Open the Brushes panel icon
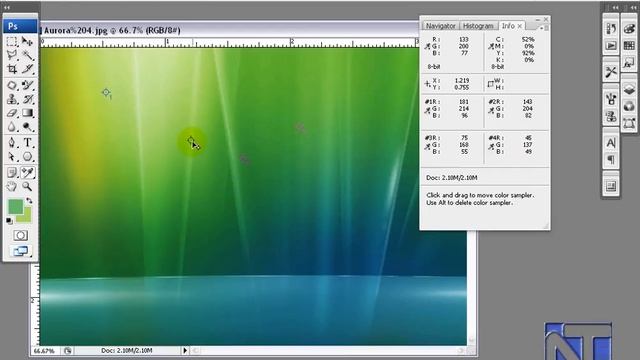This screenshot has width=640, height=360. click(611, 99)
